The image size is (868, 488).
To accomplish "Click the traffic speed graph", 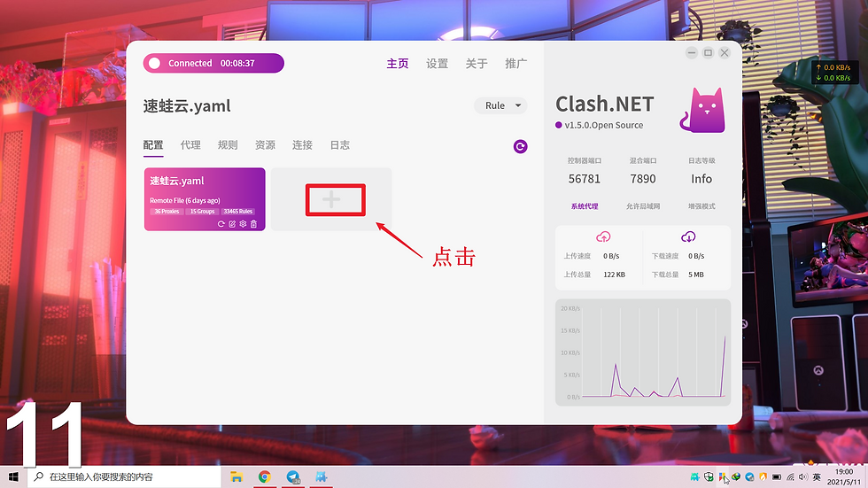I will coord(643,352).
